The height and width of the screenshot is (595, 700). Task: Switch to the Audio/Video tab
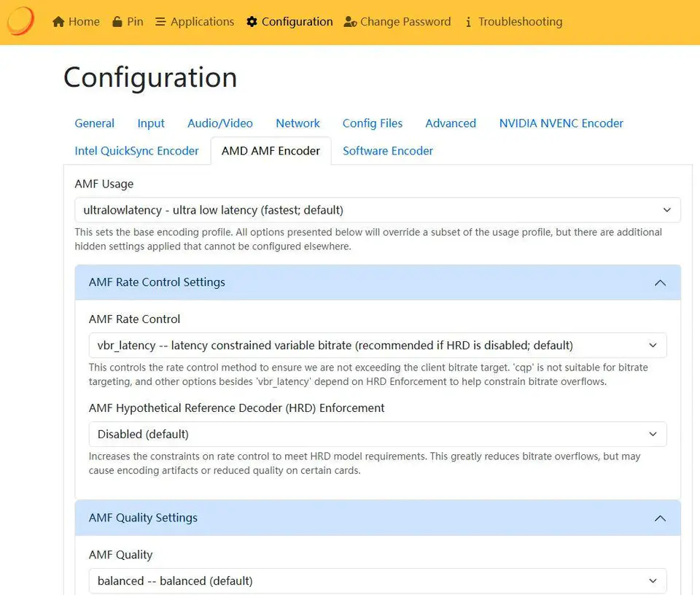point(220,123)
